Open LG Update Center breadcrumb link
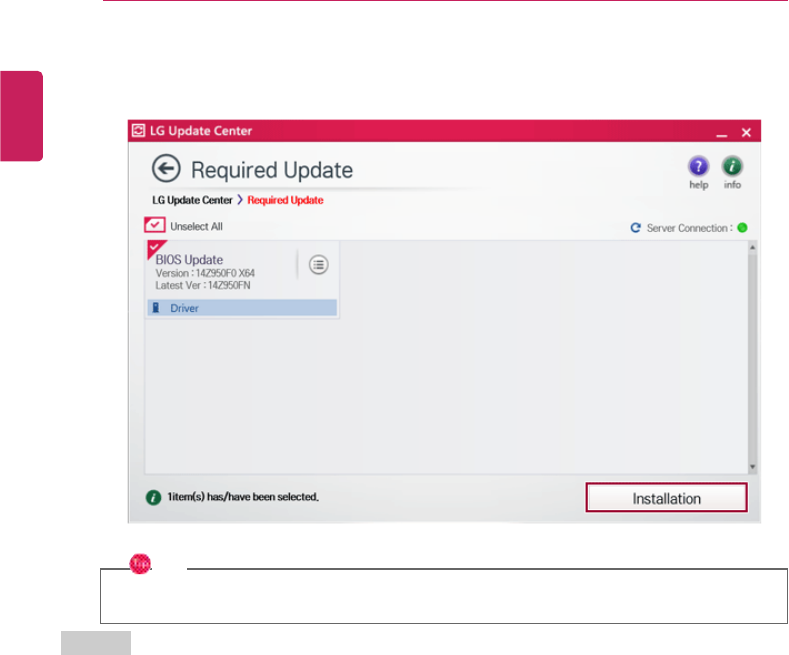This screenshot has width=789, height=655. [192, 200]
